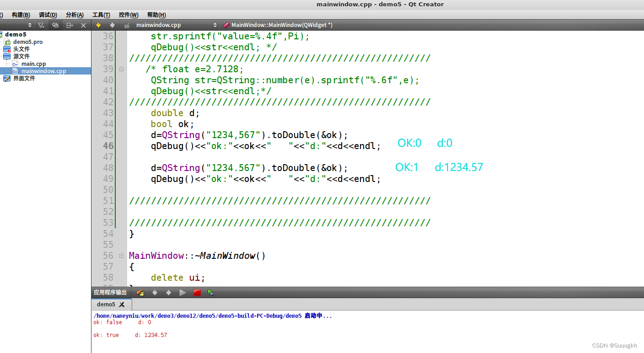Click the file lock icon in editor toolbar
The width and height of the screenshot is (644, 353).
127,25
